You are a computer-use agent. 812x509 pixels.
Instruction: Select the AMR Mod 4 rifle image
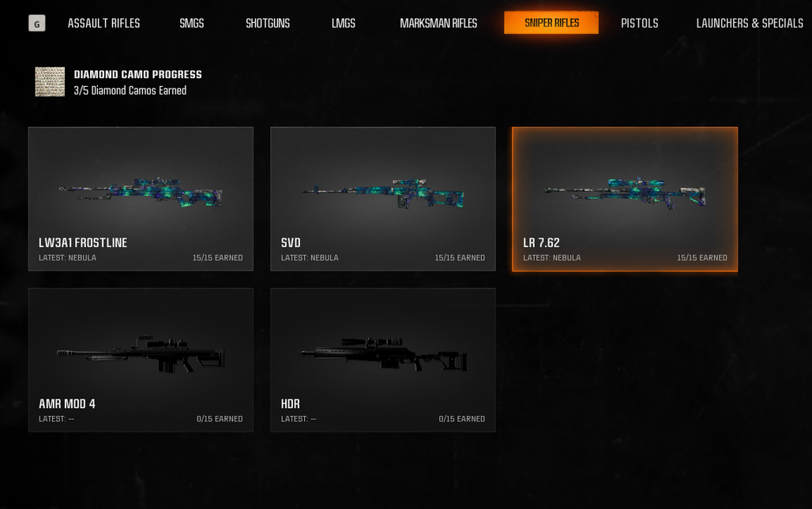(141, 354)
